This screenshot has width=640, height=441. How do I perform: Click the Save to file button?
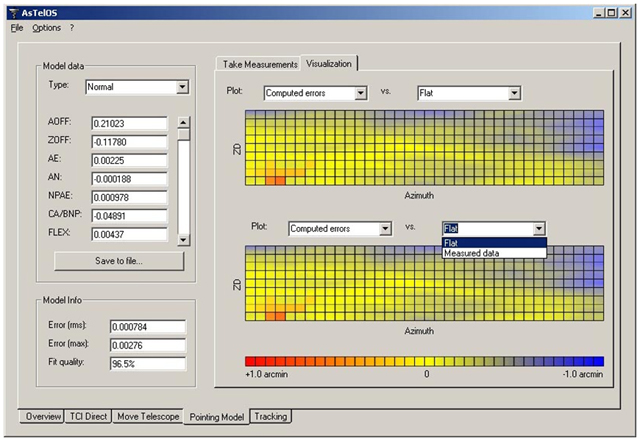click(119, 261)
